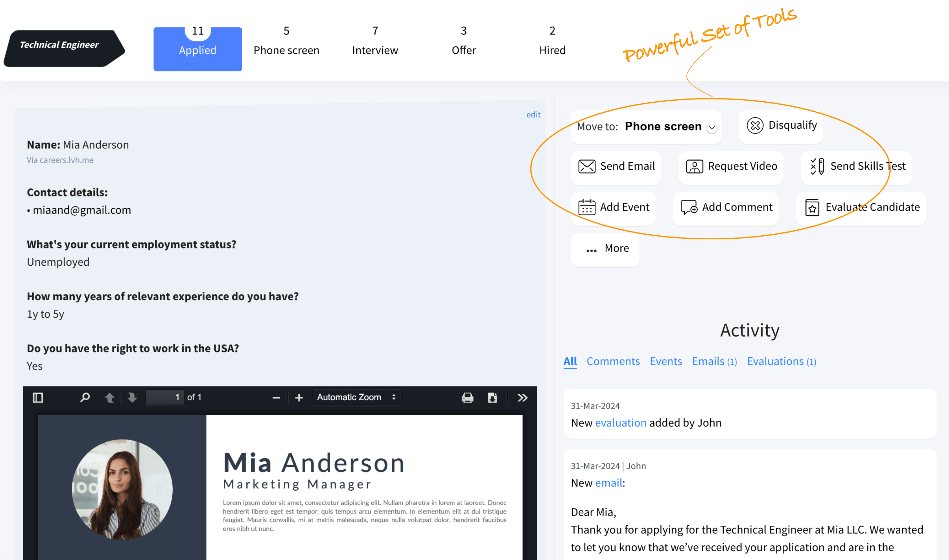949x560 pixels.
Task: Click the PDF zoom in plus
Action: pyautogui.click(x=299, y=398)
